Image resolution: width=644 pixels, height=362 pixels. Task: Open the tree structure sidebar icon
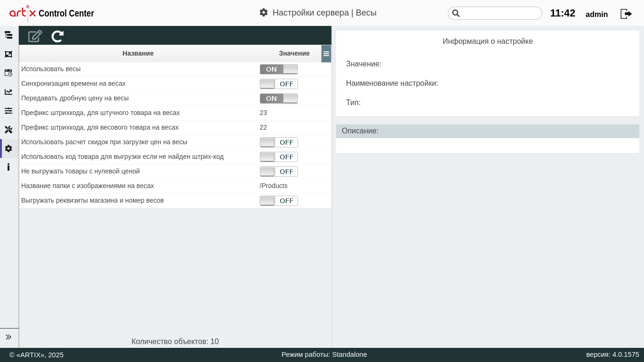(x=8, y=35)
